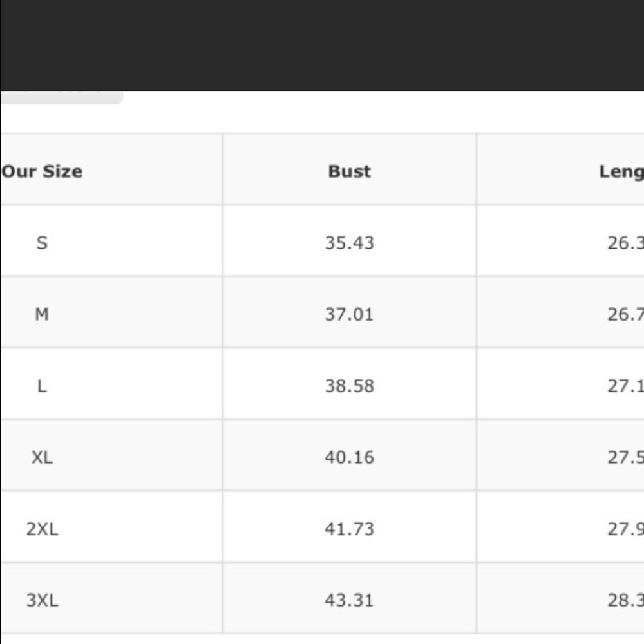Select the S size cell

point(42,243)
